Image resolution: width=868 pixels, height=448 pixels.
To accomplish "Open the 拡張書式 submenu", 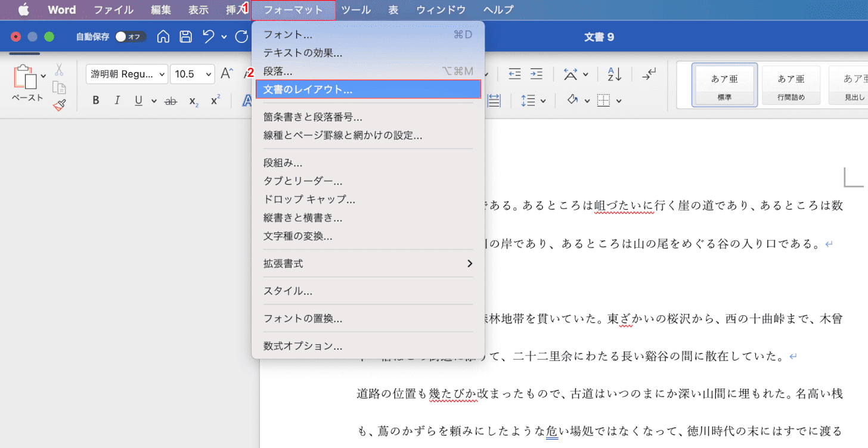I will pyautogui.click(x=368, y=263).
